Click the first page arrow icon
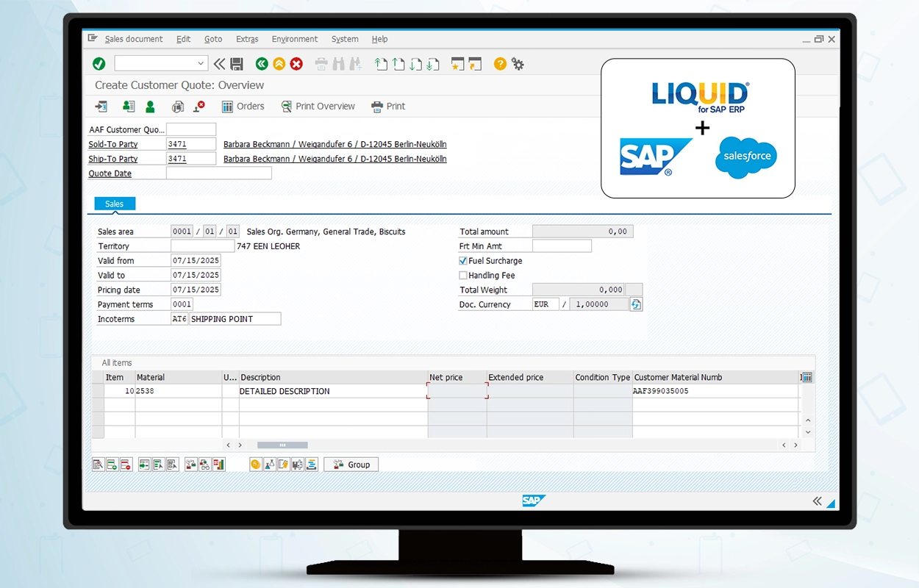919x588 pixels. (381, 64)
